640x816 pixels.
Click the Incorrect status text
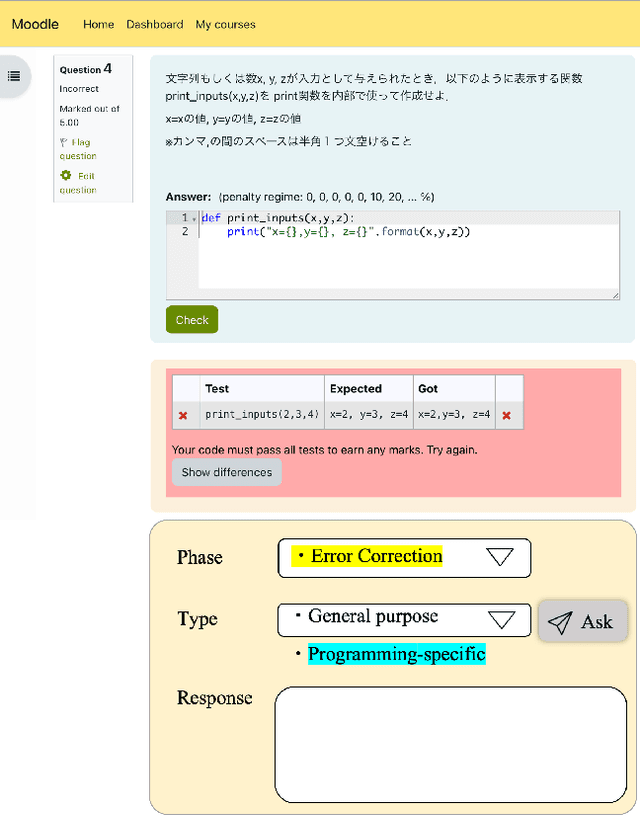coord(79,89)
